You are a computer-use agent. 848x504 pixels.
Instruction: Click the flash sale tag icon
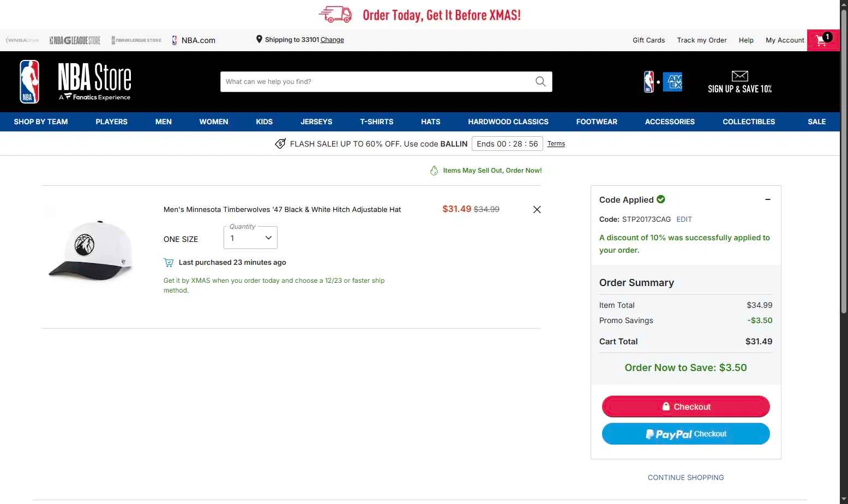pos(280,144)
